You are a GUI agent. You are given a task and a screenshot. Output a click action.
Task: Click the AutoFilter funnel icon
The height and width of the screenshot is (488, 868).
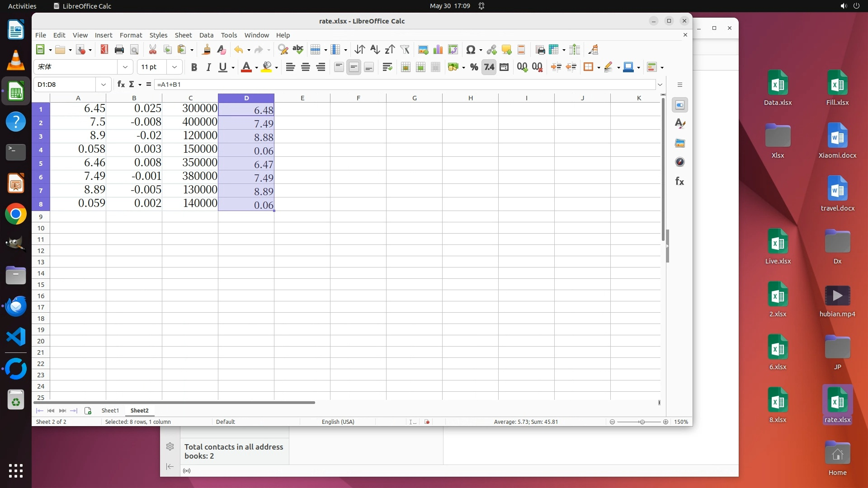pyautogui.click(x=405, y=50)
